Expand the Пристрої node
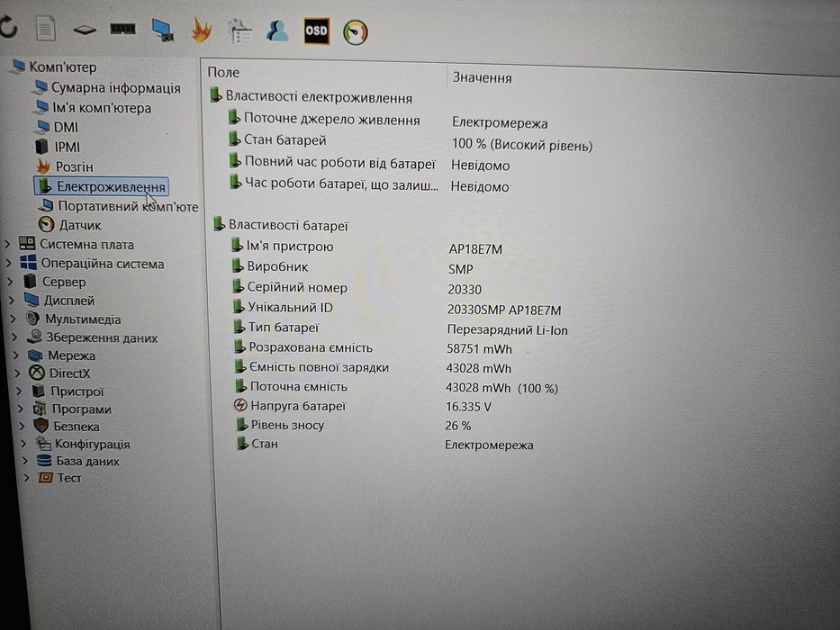 (x=19, y=391)
